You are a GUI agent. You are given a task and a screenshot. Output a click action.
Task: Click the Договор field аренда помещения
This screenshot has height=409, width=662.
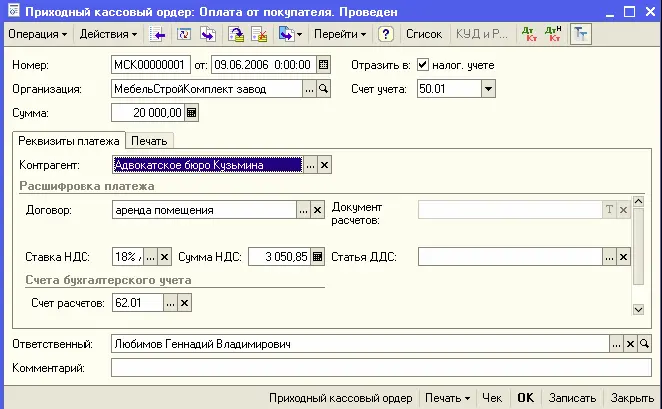[204, 210]
